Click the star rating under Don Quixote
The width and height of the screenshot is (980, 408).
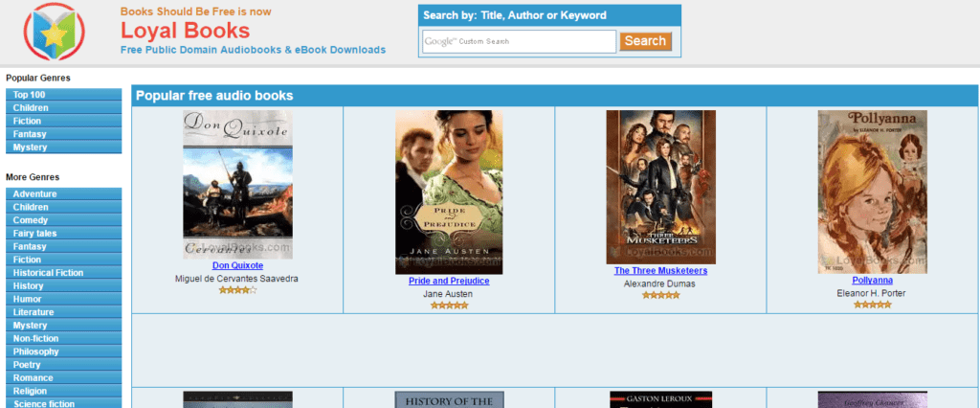pos(237,290)
